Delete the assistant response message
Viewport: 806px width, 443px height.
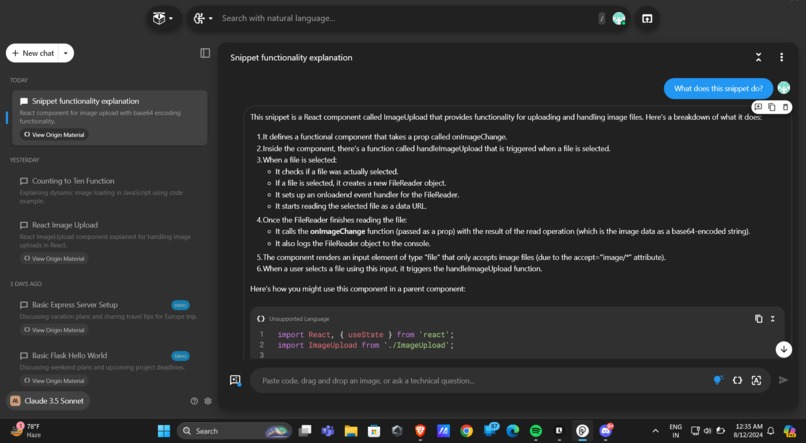(785, 107)
